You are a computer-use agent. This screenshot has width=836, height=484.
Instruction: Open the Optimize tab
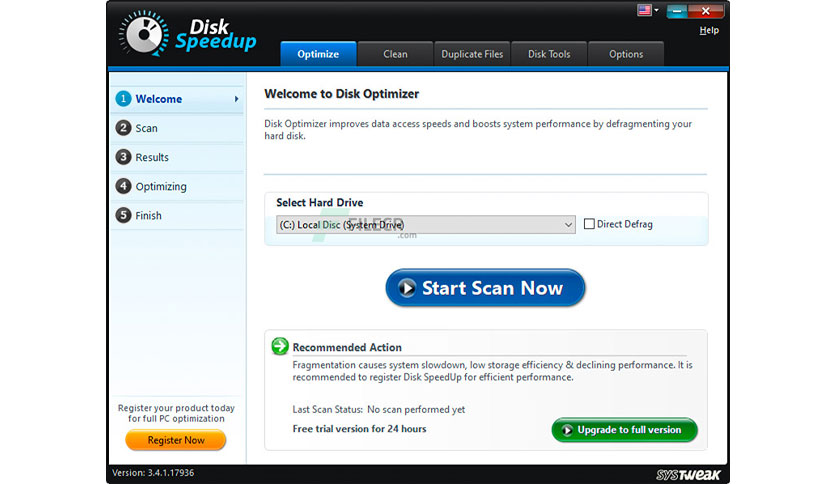(318, 54)
